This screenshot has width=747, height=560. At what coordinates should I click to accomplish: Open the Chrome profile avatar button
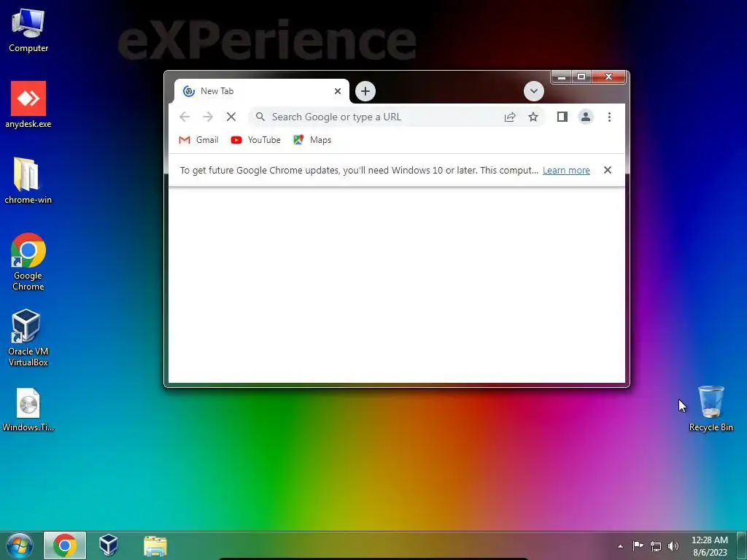coord(586,117)
